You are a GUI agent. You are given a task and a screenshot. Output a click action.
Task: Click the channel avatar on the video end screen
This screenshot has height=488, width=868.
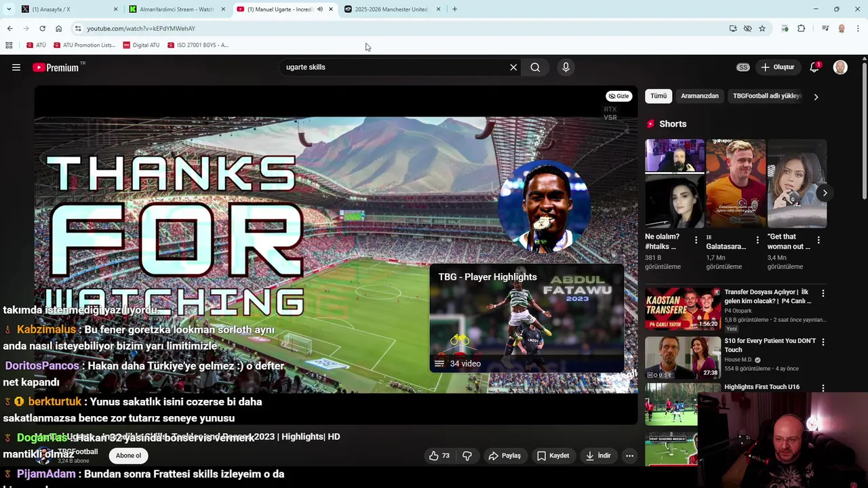click(545, 206)
